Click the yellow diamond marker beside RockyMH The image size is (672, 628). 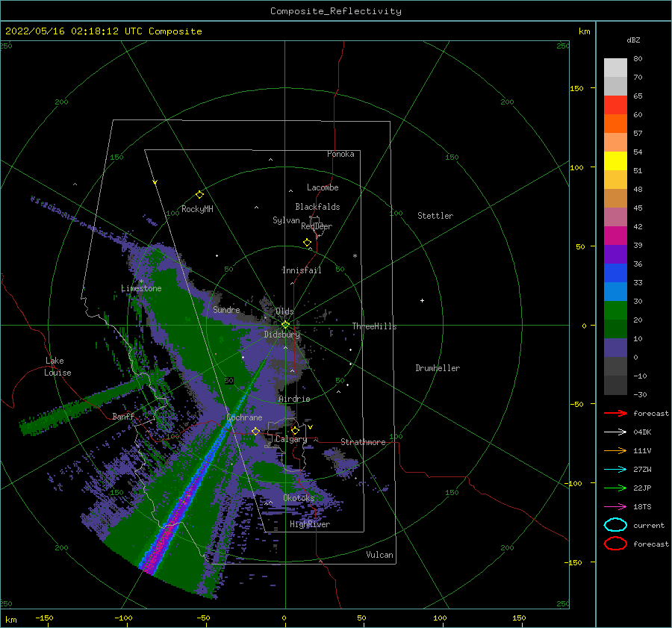click(199, 195)
